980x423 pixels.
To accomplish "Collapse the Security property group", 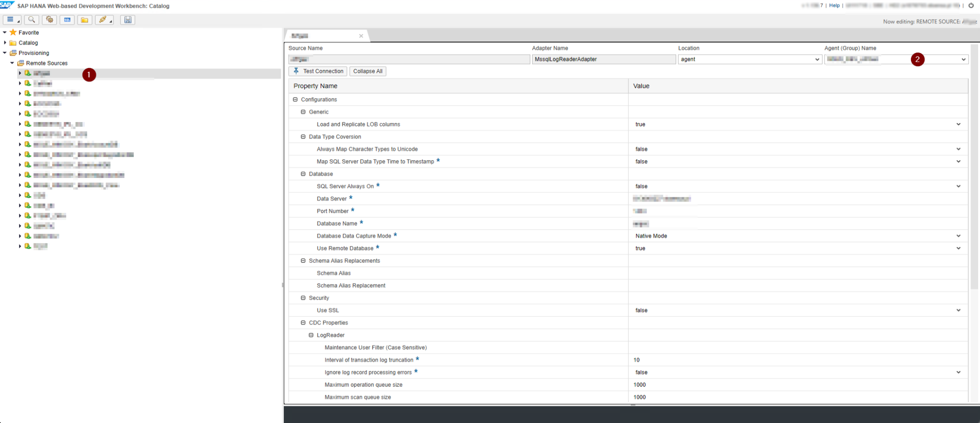I will pyautogui.click(x=303, y=298).
